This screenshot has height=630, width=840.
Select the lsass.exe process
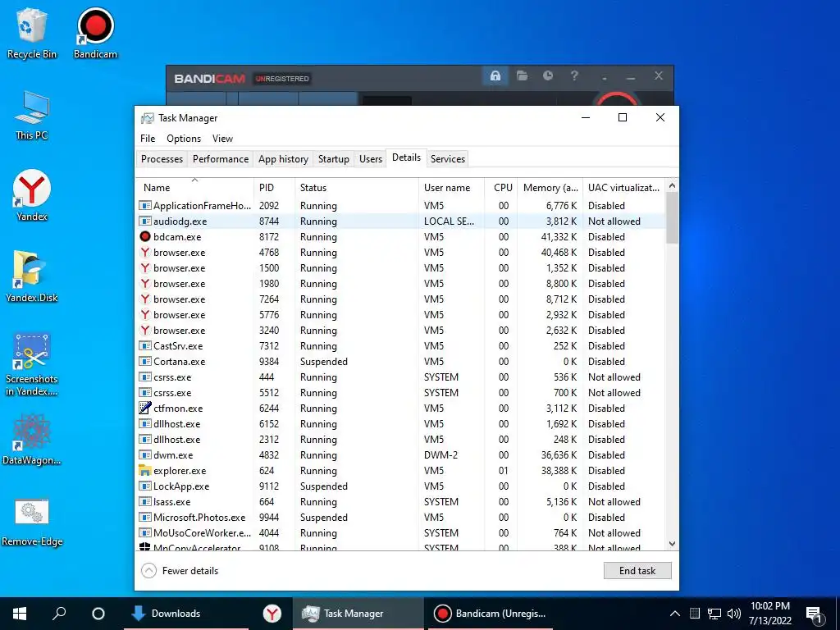[x=400, y=501]
